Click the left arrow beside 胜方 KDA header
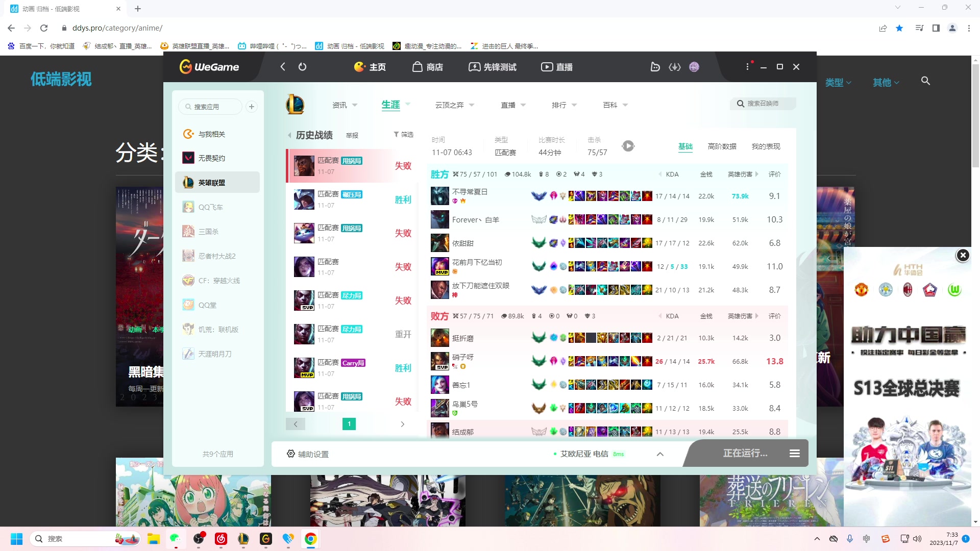The image size is (980, 551). click(660, 174)
